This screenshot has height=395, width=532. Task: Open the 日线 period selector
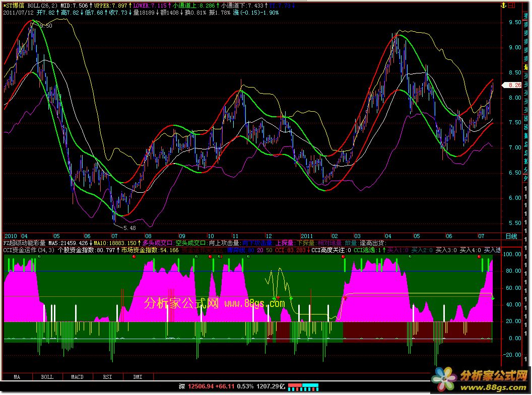coord(511,236)
